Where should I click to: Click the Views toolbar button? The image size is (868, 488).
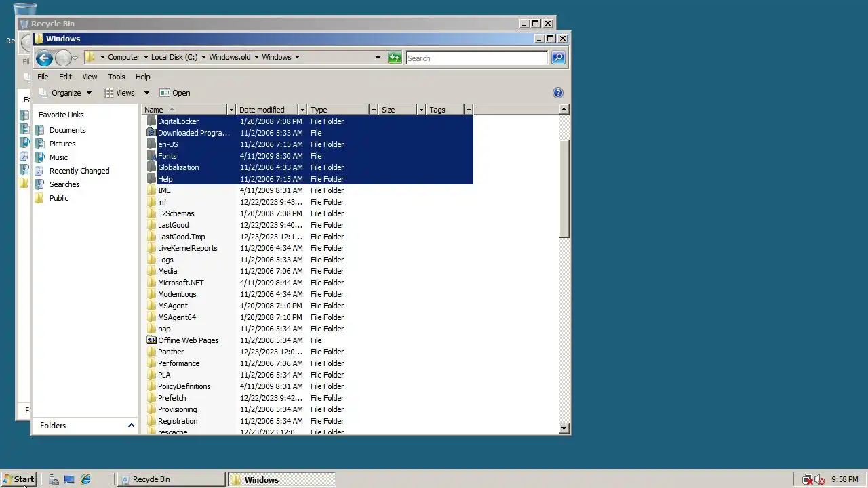point(119,93)
